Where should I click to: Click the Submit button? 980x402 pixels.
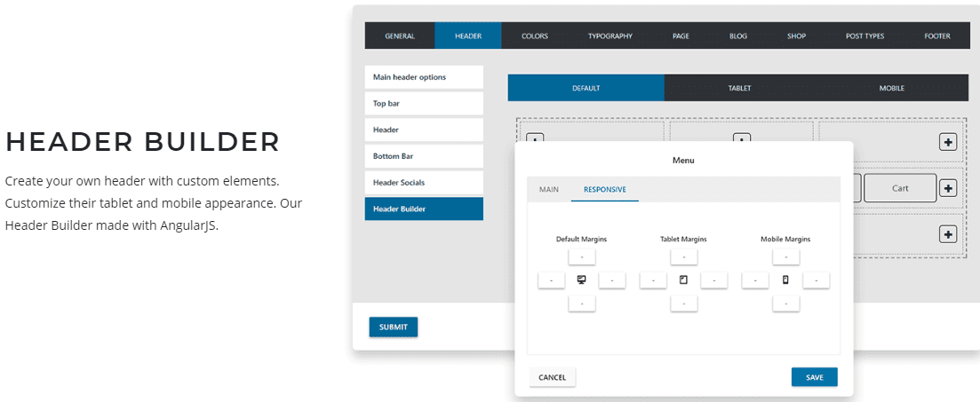pos(393,327)
